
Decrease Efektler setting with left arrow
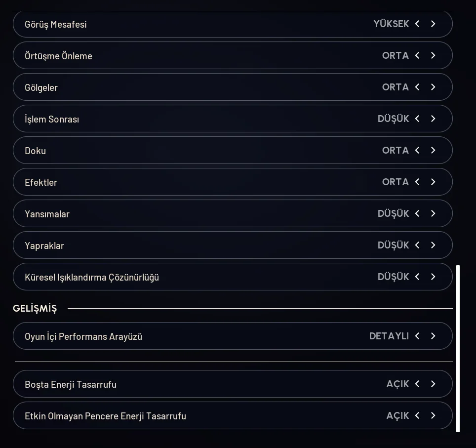click(417, 182)
